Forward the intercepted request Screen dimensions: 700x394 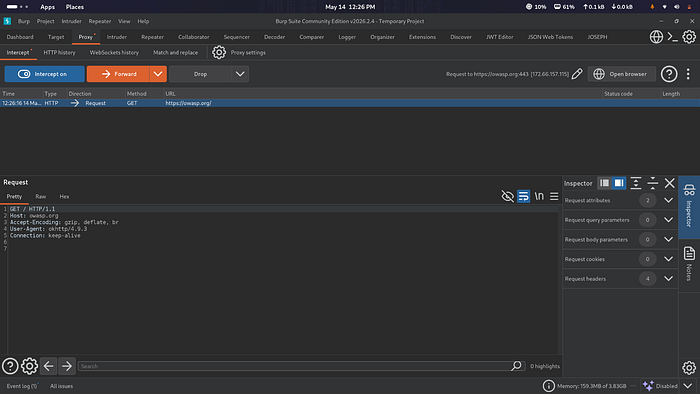118,74
